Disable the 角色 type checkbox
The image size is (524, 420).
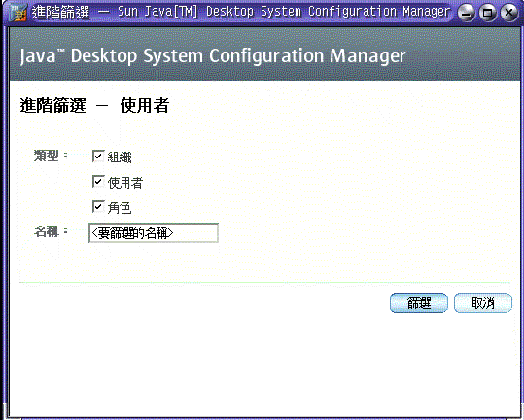click(x=98, y=207)
